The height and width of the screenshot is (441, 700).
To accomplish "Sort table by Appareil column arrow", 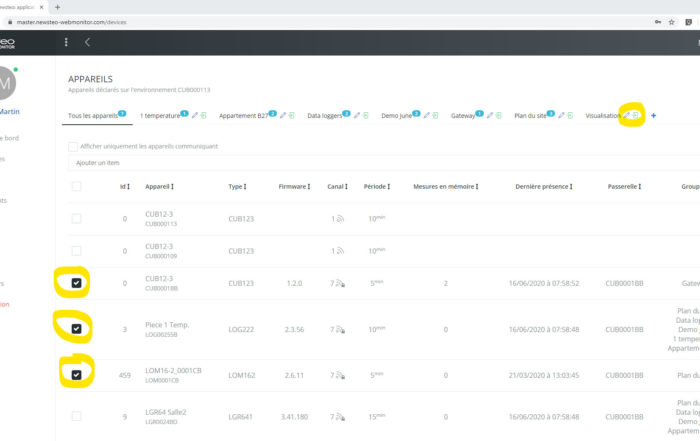I will point(172,187).
